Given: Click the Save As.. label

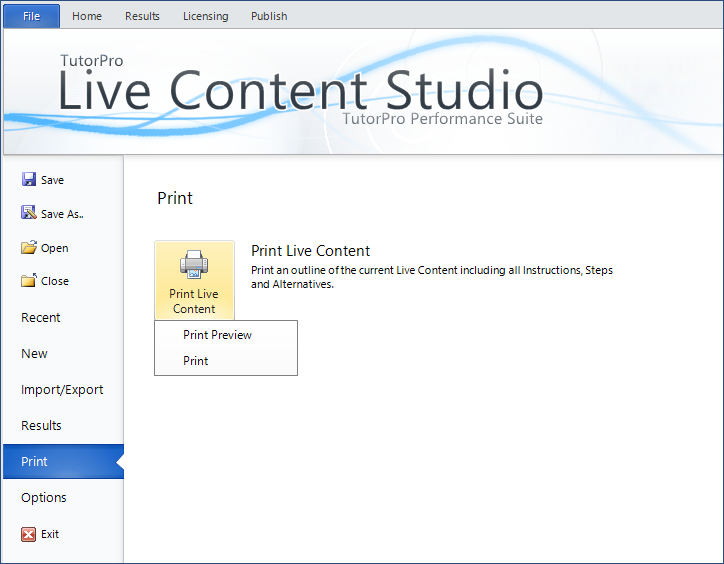Looking at the screenshot, I should (62, 214).
